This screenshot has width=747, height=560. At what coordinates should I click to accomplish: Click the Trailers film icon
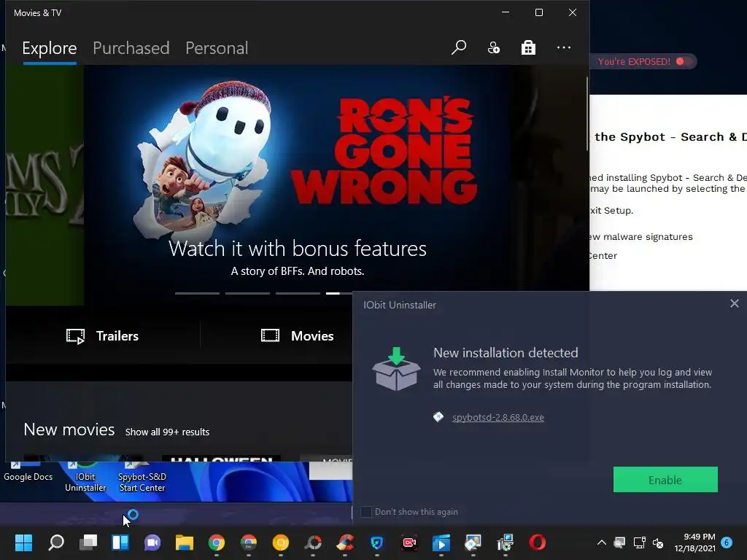(x=75, y=336)
